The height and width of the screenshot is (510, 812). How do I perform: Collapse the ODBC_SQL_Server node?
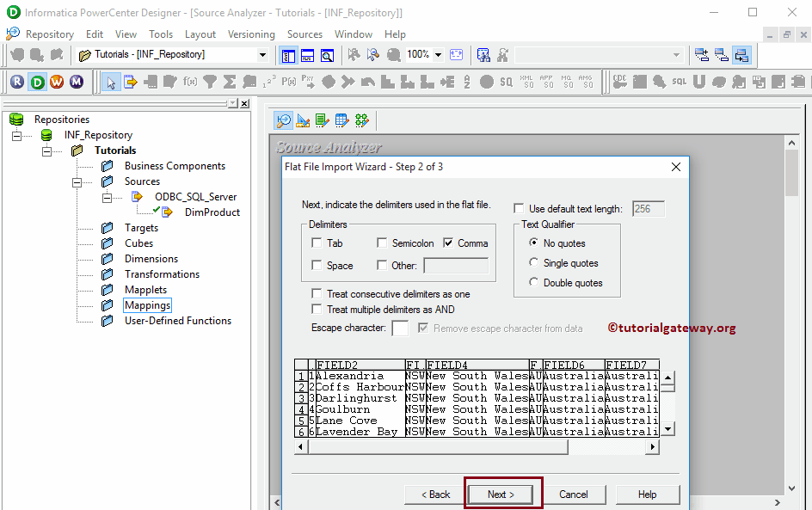click(108, 198)
